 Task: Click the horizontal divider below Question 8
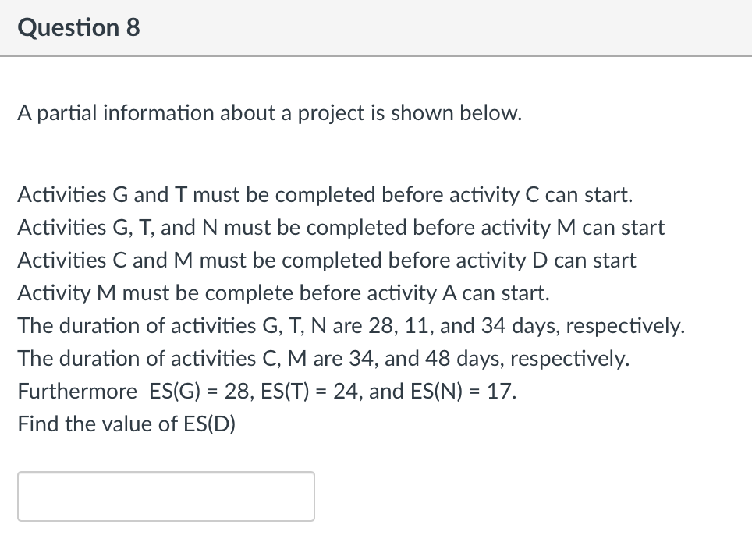(376, 56)
